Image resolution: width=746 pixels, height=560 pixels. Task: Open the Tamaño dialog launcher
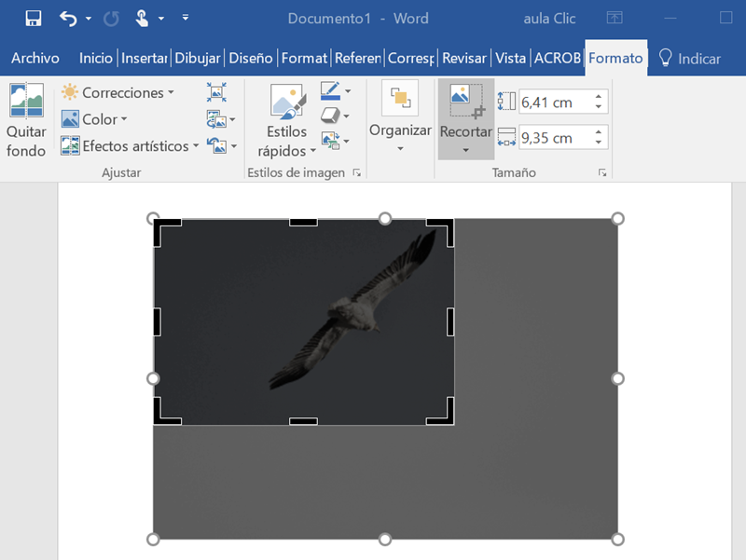[602, 173]
